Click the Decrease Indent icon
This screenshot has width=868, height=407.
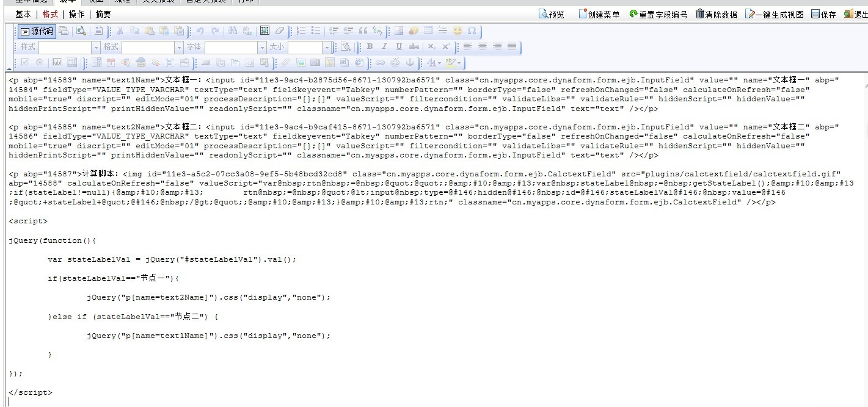pos(334,31)
